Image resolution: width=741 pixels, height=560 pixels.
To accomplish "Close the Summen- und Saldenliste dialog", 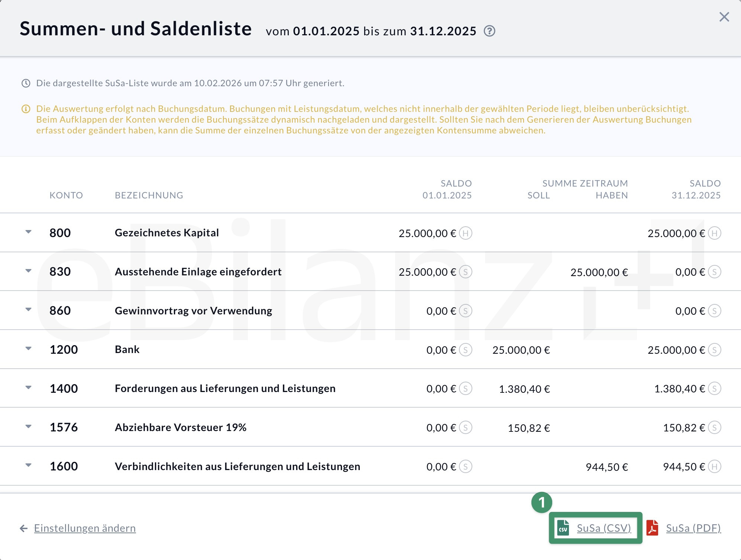I will coord(724,17).
